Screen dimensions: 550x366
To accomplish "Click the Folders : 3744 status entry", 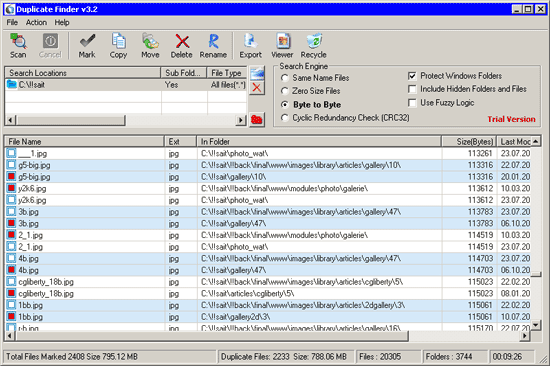I will pos(449,357).
